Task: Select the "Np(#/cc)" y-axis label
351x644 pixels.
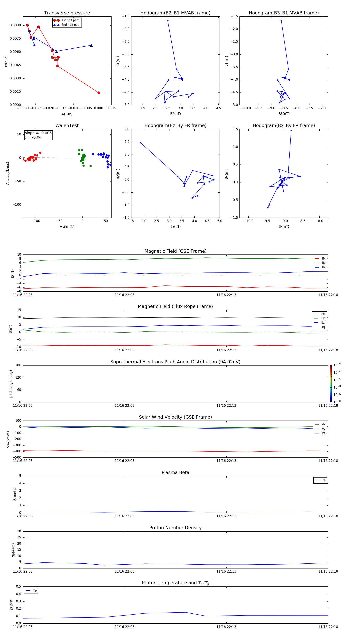Action: click(x=13, y=550)
